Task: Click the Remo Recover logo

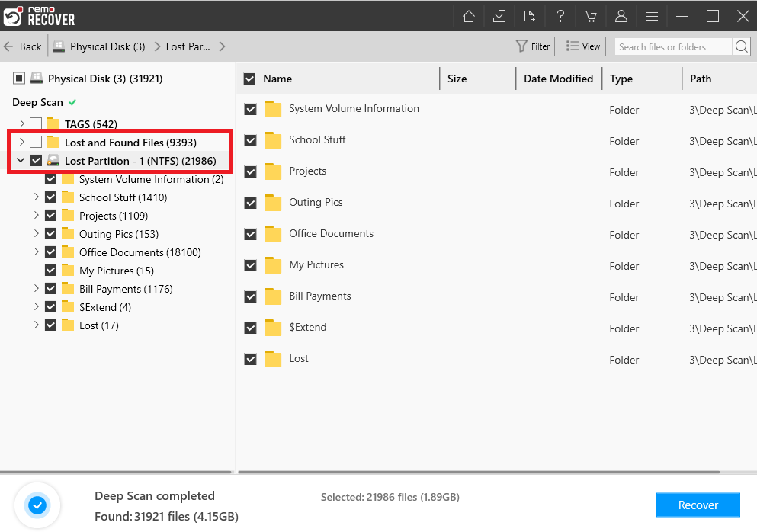Action: pos(39,16)
